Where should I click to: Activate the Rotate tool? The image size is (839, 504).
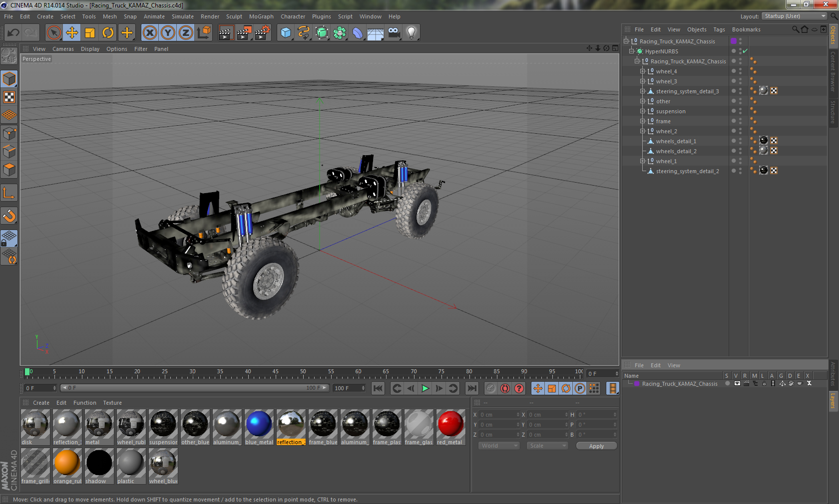tap(108, 33)
